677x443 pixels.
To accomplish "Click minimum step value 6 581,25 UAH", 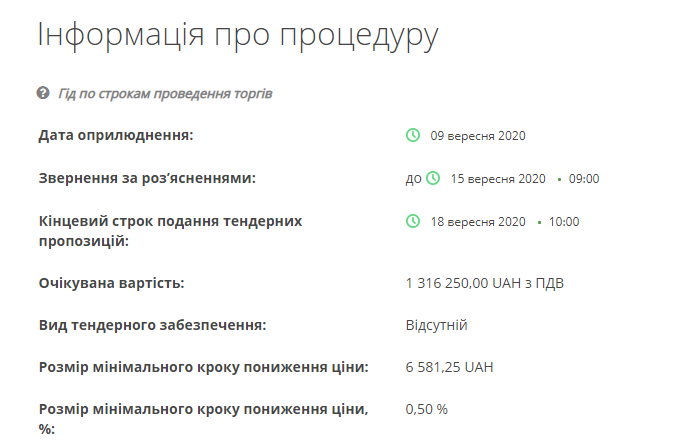I will pyautogui.click(x=449, y=367).
